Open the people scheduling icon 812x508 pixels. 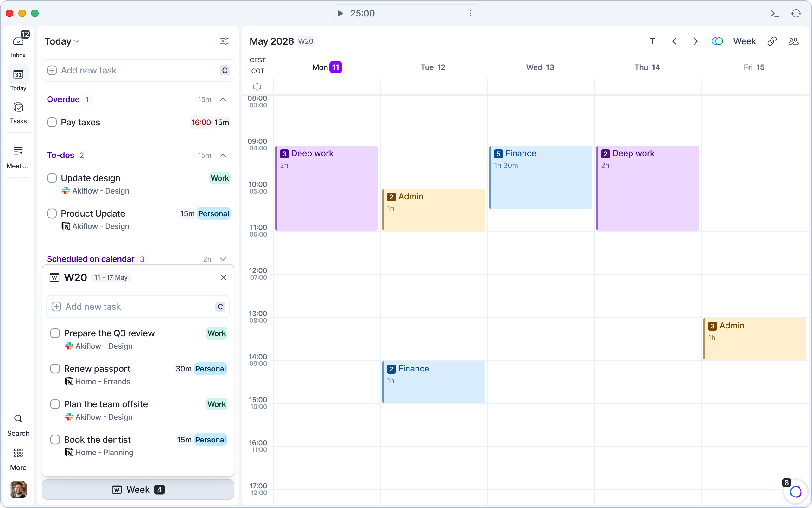[x=793, y=41]
